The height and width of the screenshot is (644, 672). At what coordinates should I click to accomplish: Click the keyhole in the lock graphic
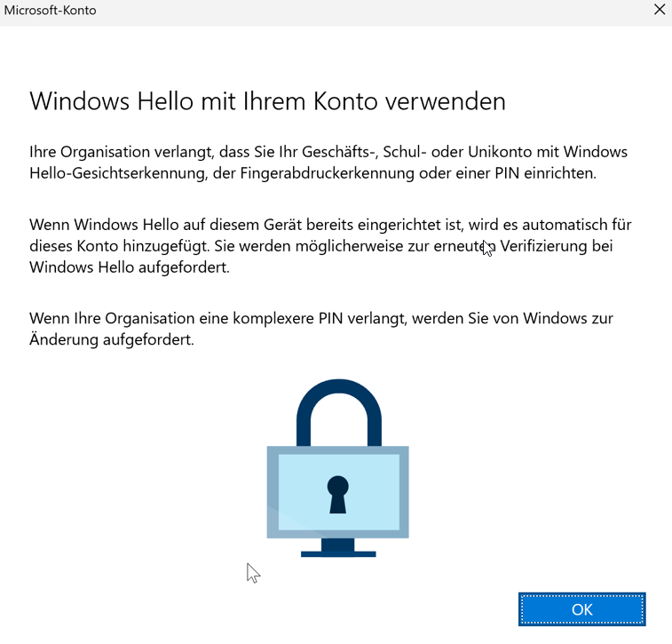337,493
